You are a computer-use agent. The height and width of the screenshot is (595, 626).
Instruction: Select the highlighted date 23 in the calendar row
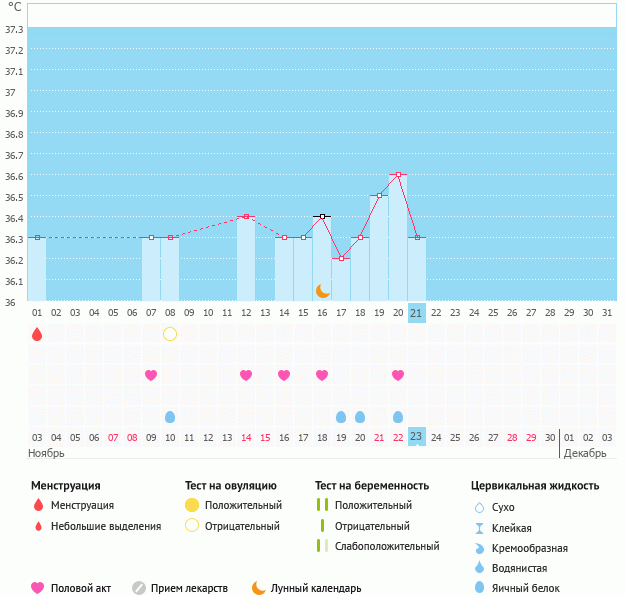point(417,437)
